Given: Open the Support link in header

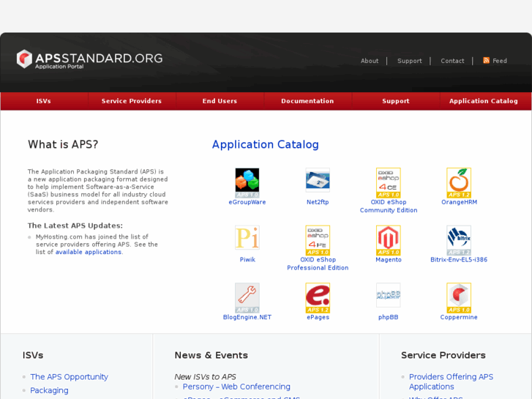Looking at the screenshot, I should tap(410, 61).
